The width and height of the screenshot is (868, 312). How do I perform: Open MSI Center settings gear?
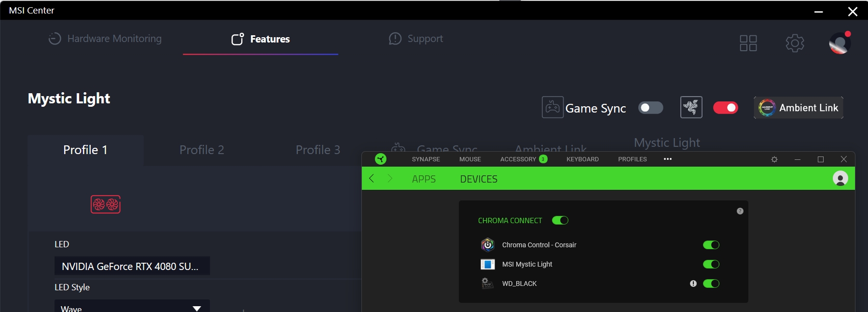795,43
